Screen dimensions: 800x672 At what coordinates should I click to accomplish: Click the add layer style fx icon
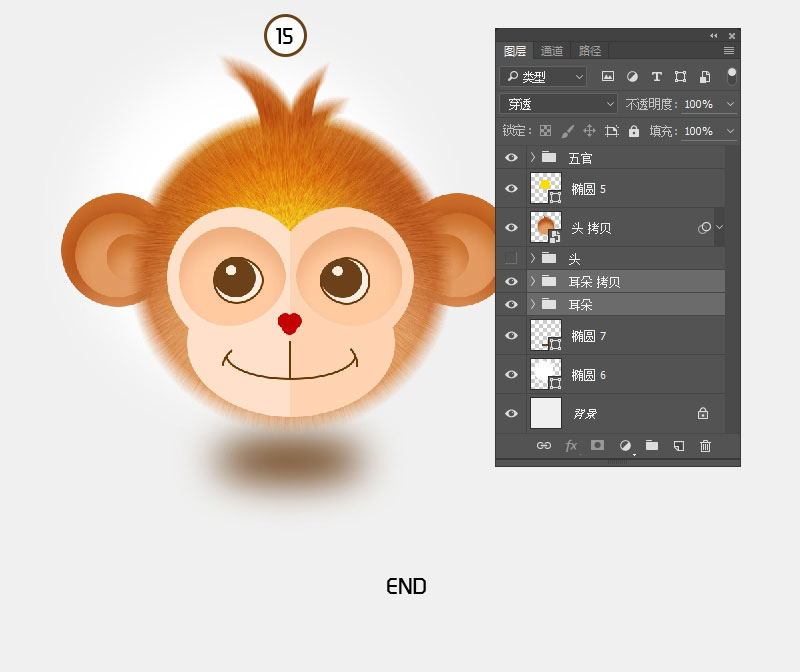click(x=571, y=446)
